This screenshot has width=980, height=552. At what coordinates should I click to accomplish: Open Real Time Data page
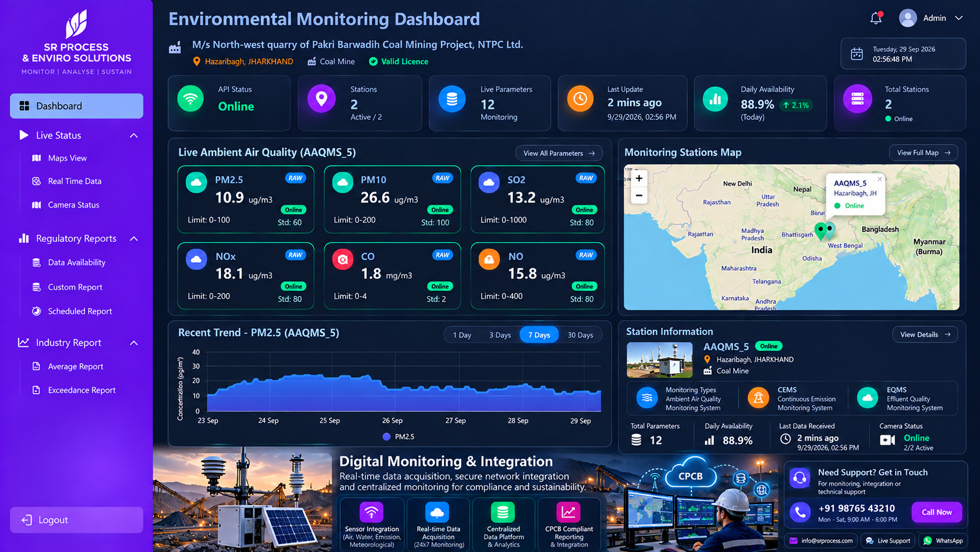pyautogui.click(x=74, y=181)
